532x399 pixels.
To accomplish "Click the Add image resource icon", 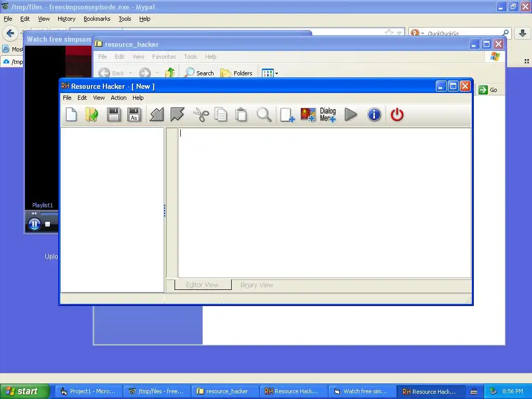I will 308,115.
